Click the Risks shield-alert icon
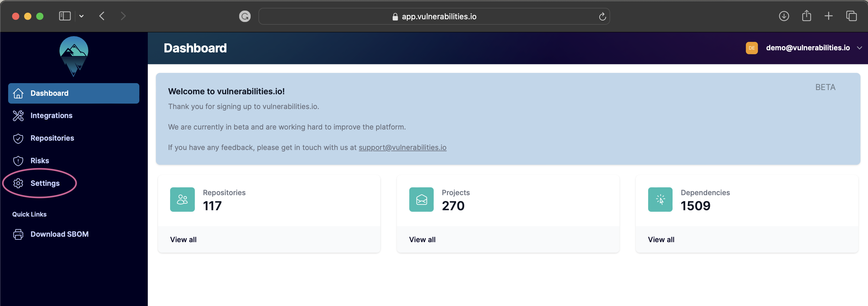Image resolution: width=868 pixels, height=306 pixels. [18, 161]
